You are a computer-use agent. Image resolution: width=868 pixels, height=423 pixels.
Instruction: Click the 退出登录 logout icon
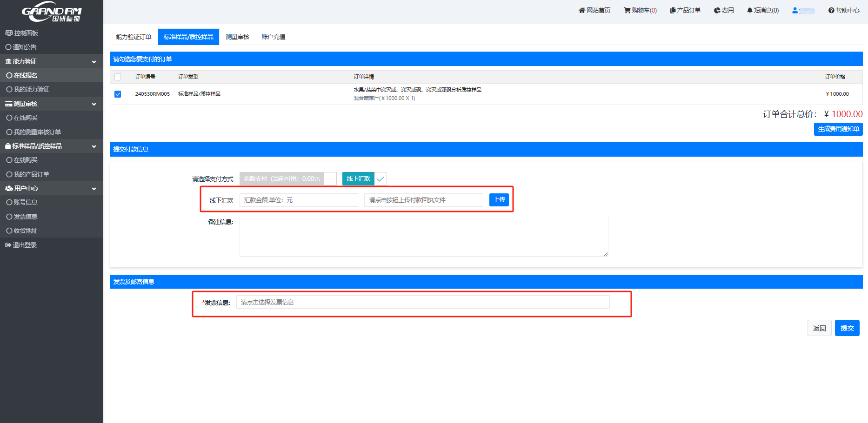pos(8,245)
